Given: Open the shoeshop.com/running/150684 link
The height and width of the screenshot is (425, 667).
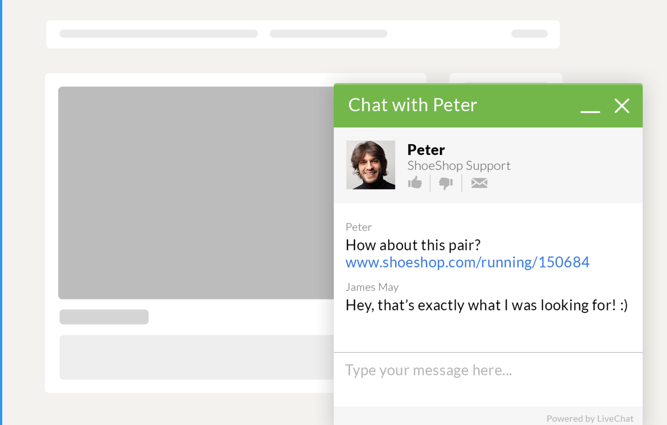Looking at the screenshot, I should coord(467,262).
